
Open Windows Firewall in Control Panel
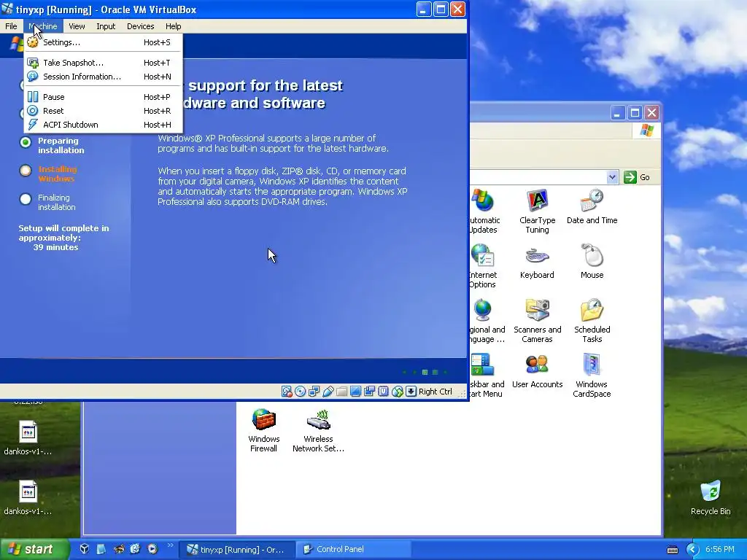click(x=263, y=430)
